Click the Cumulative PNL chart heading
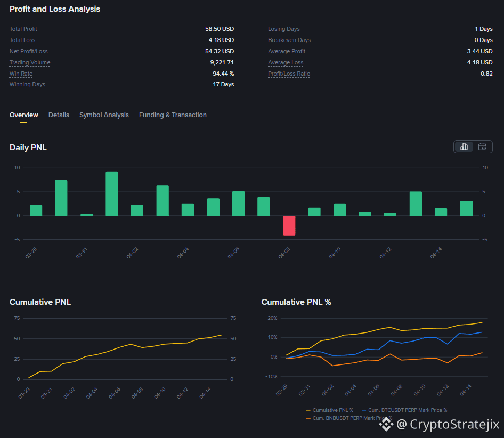 coord(40,302)
